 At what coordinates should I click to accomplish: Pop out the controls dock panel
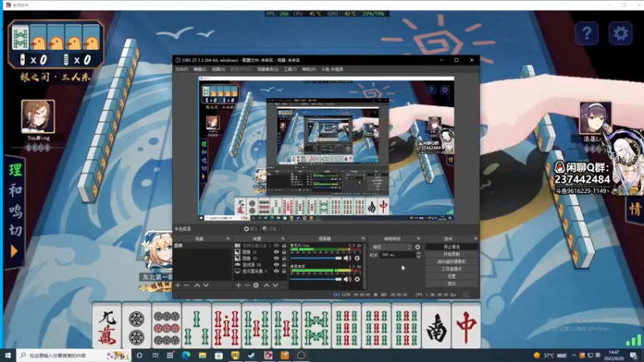(475, 238)
